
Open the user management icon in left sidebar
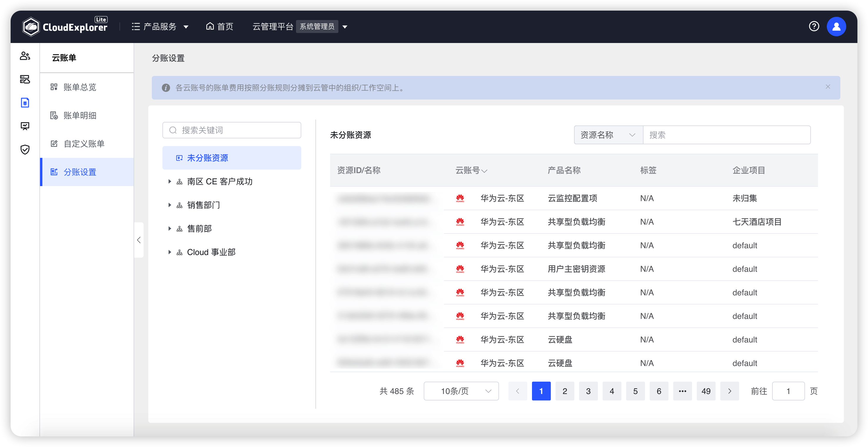[25, 56]
